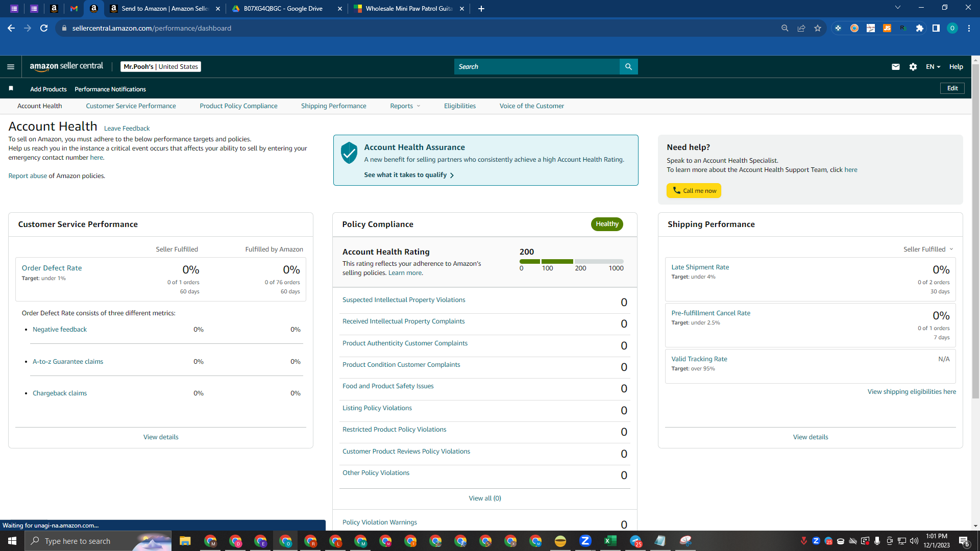Go back with the browser back arrow
Screen dimensions: 980x551
11,29
